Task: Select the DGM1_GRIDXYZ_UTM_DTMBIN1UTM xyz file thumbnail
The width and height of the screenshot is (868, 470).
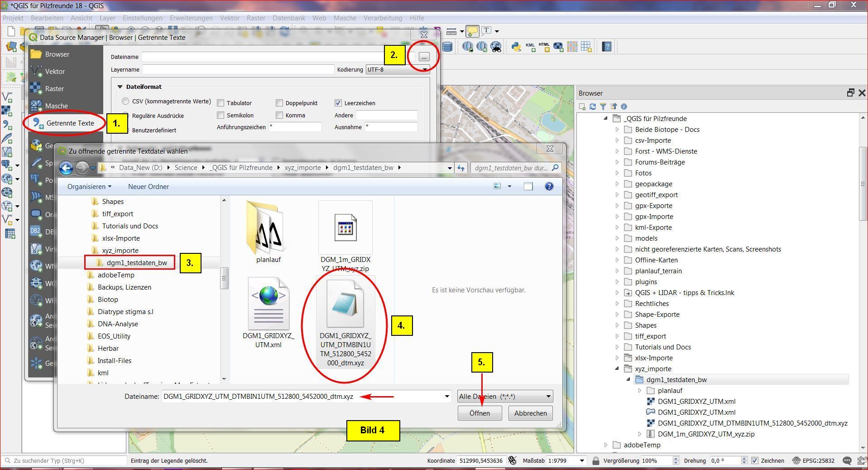Action: tap(345, 305)
